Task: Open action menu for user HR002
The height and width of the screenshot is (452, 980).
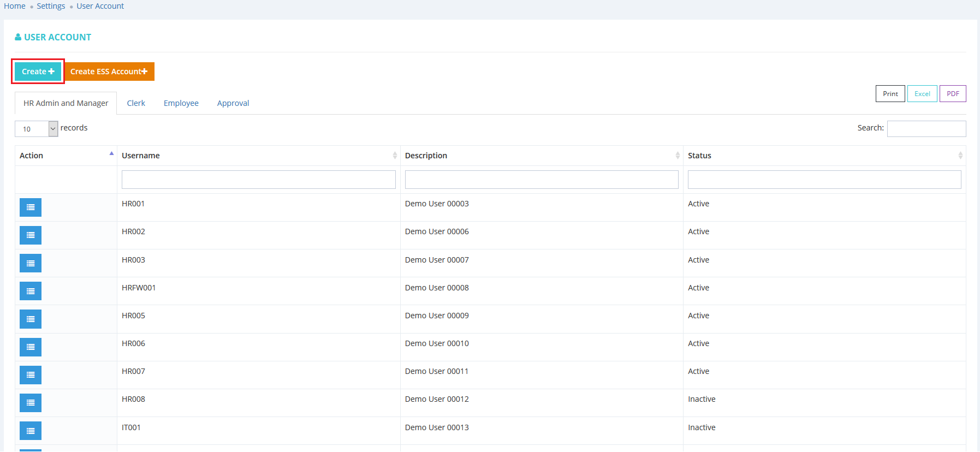Action: [31, 235]
